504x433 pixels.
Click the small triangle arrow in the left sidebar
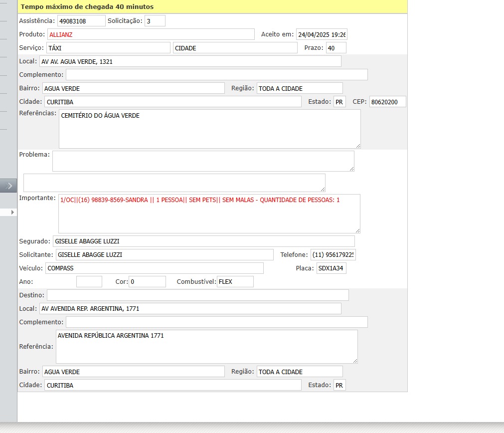[12, 213]
